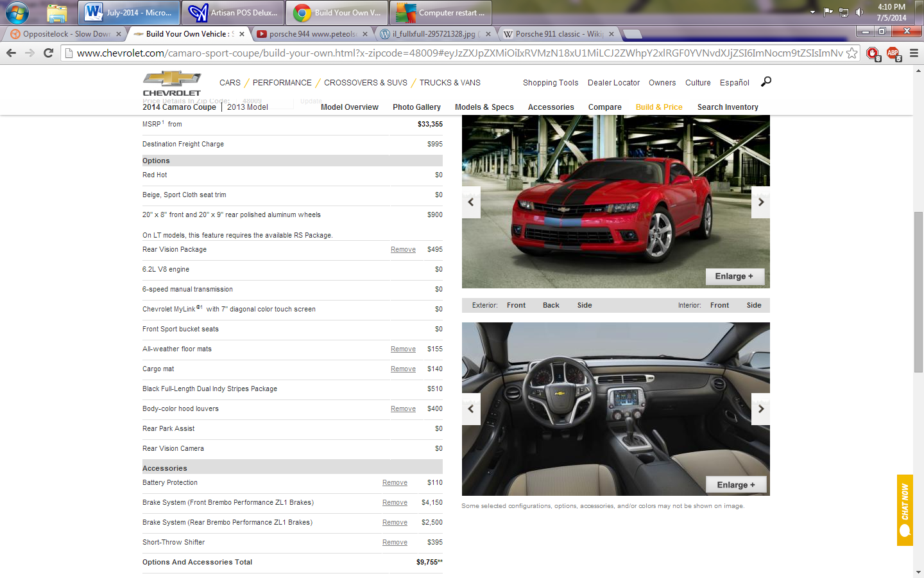Switch site to Español
Screen dimensions: 924x578
coord(735,83)
